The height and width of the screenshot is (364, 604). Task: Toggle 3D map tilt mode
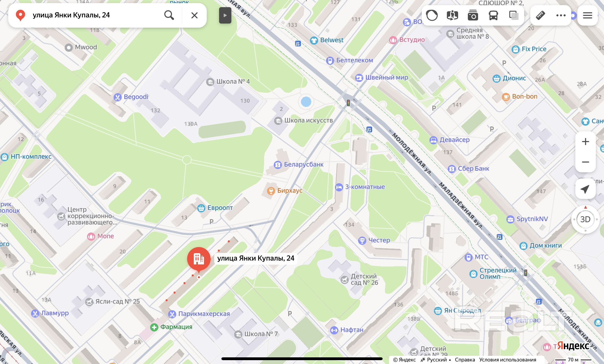(585, 219)
